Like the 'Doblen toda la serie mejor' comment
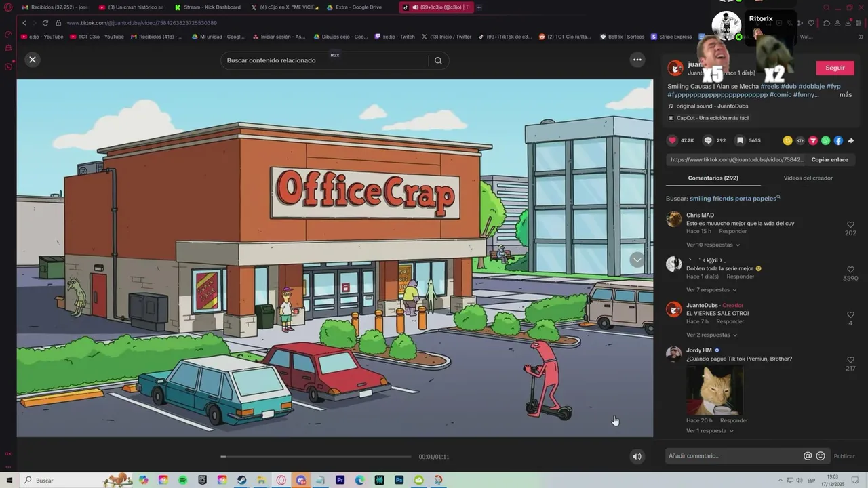The width and height of the screenshot is (868, 488). pos(850,270)
